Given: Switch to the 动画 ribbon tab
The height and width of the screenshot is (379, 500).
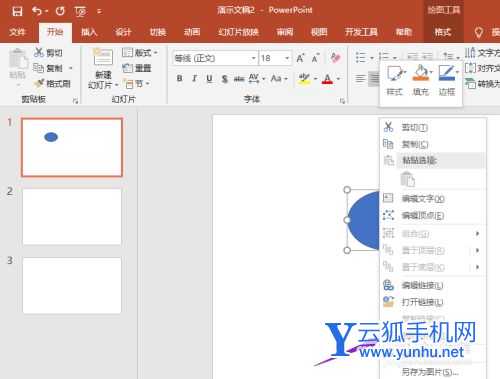Looking at the screenshot, I should (x=192, y=32).
